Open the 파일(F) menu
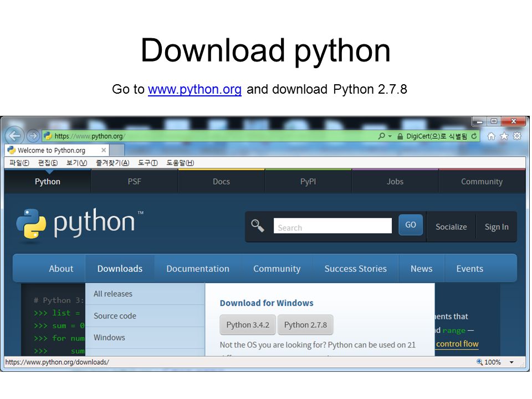Screen dimensions: 532x399 pyautogui.click(x=19, y=163)
